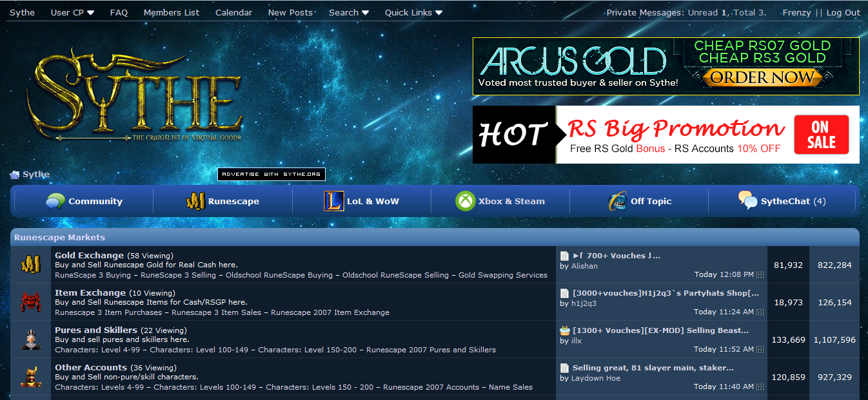Open poster profile illx
Image resolution: width=868 pixels, height=400 pixels.
(x=577, y=341)
